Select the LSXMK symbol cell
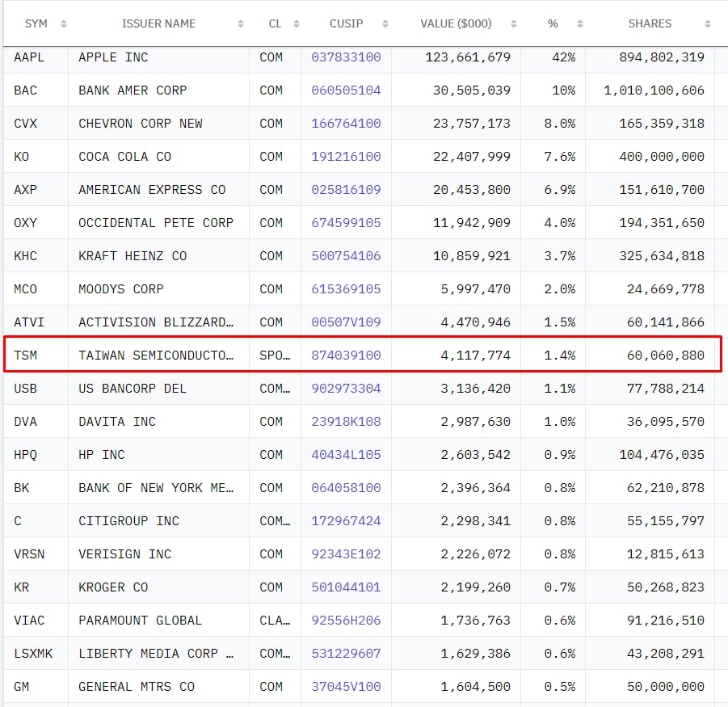Image resolution: width=728 pixels, height=707 pixels. click(x=33, y=653)
